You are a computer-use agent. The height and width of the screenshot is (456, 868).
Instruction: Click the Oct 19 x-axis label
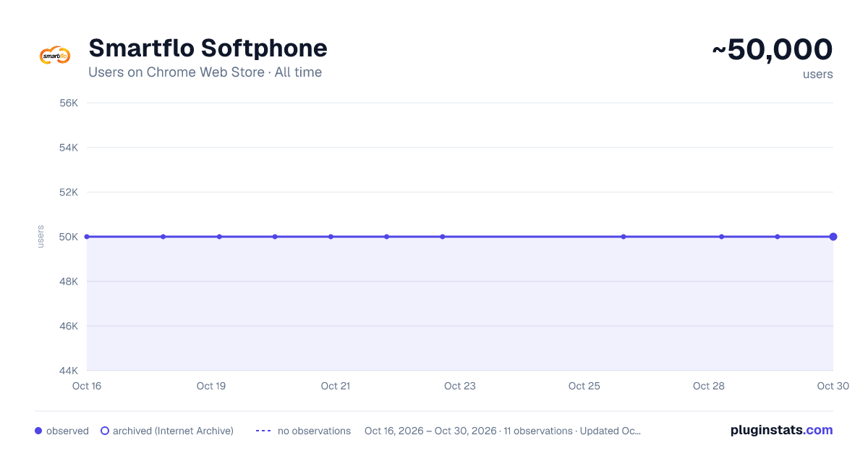click(211, 386)
